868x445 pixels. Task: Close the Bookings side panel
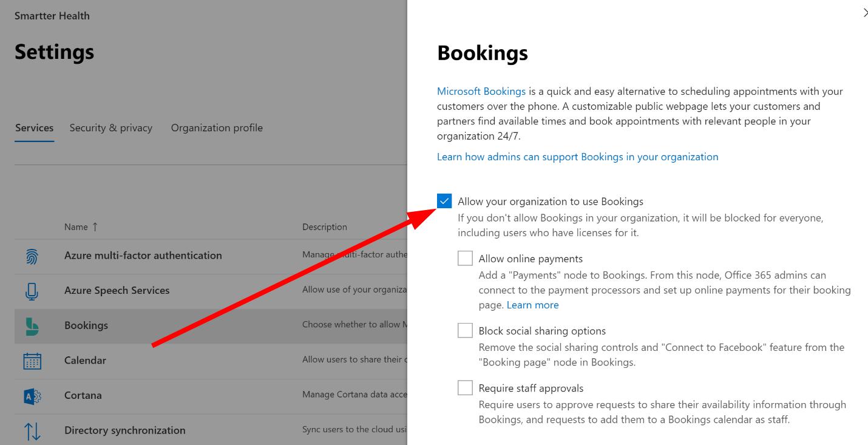(x=865, y=13)
